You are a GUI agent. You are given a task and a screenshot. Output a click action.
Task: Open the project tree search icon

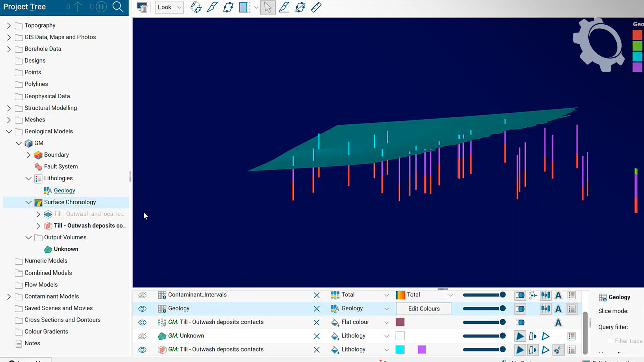[118, 7]
